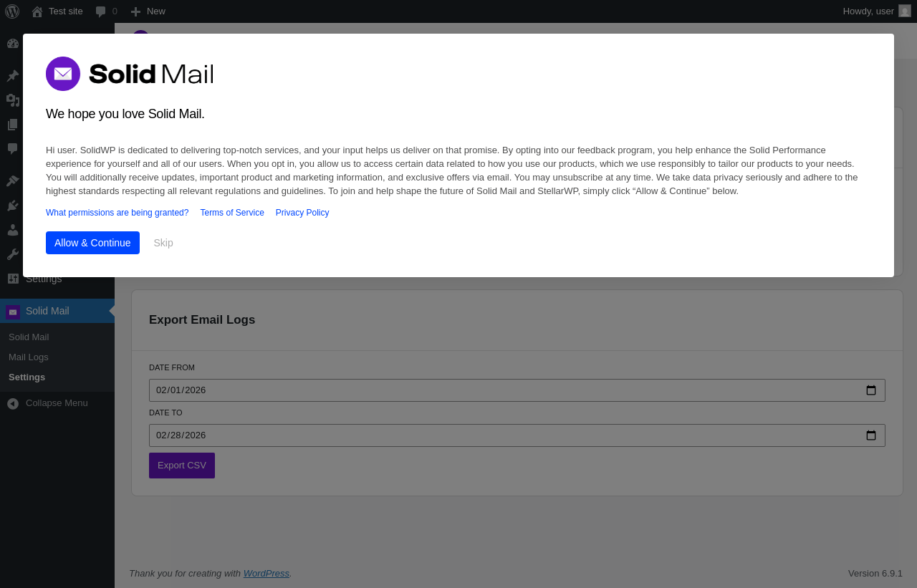Open the Date From calendar picker icon
The image size is (917, 588).
pyautogui.click(x=871, y=390)
